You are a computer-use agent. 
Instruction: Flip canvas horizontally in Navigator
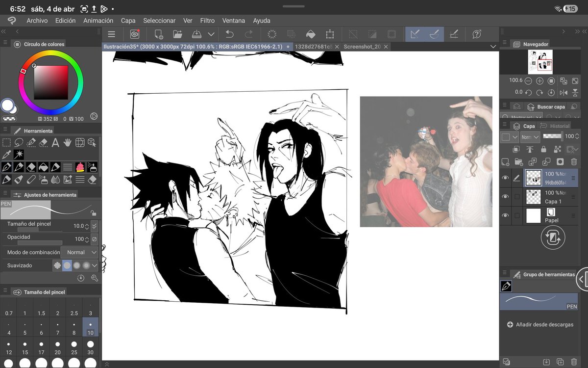[x=563, y=92]
